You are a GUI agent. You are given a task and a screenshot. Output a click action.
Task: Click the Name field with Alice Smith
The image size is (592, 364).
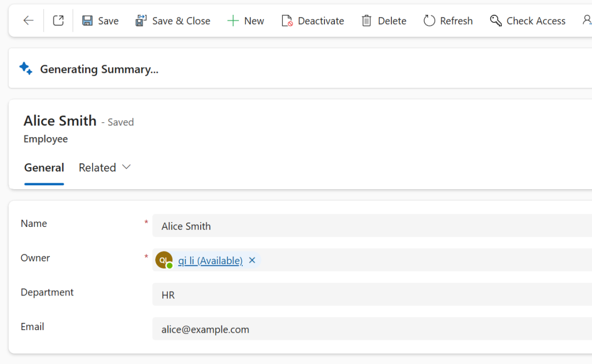373,226
